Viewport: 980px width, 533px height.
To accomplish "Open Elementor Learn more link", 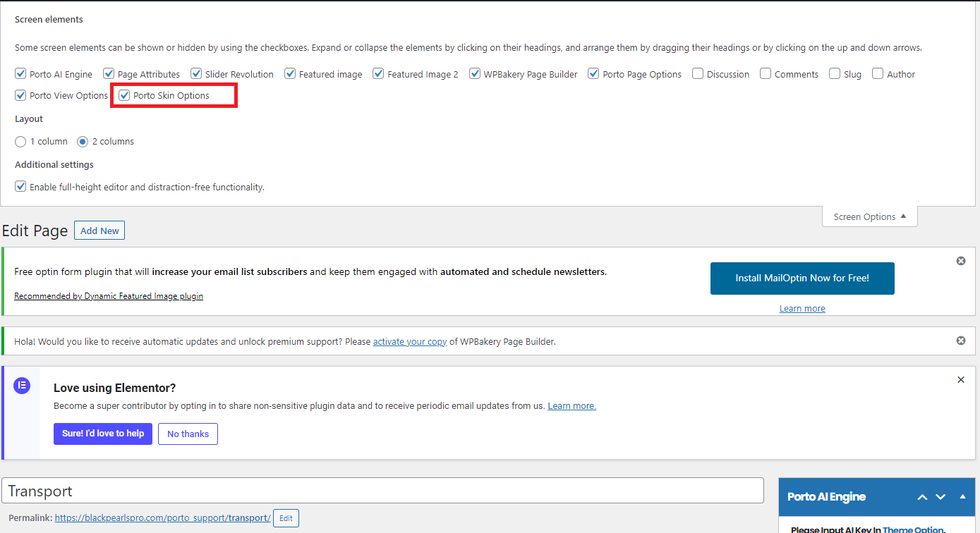I will [x=571, y=405].
